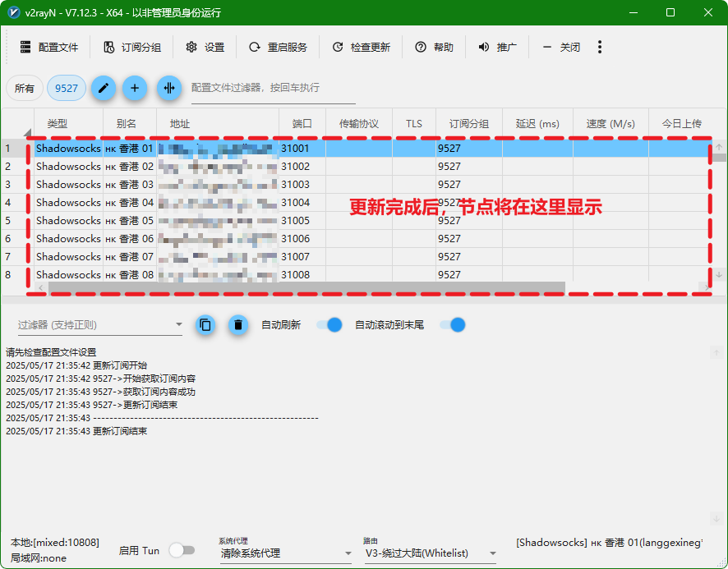Open the 订阅分组 menu
Image resolution: width=728 pixels, height=569 pixels.
pos(132,47)
